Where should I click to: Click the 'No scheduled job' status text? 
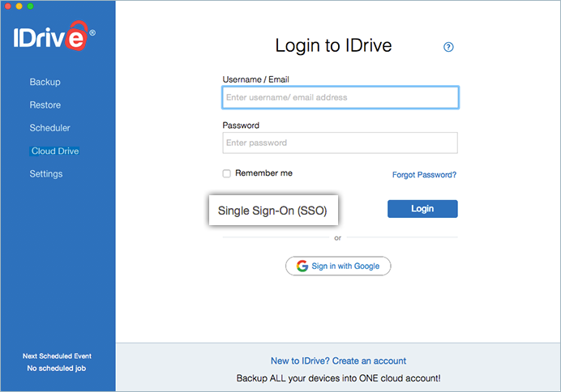pos(57,368)
